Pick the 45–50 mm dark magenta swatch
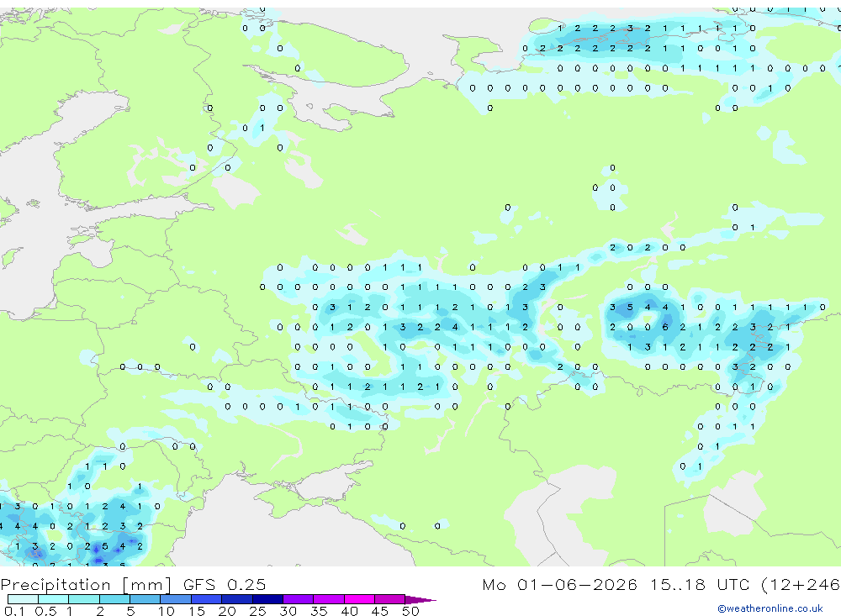 [x=390, y=599]
